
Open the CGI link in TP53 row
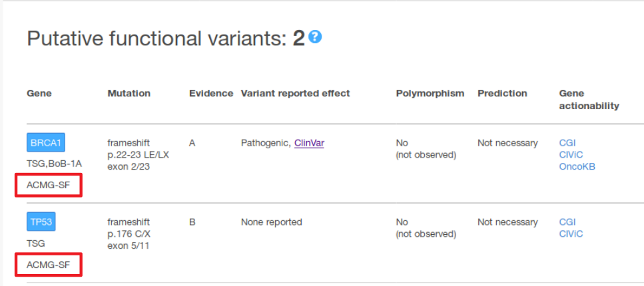coord(567,222)
